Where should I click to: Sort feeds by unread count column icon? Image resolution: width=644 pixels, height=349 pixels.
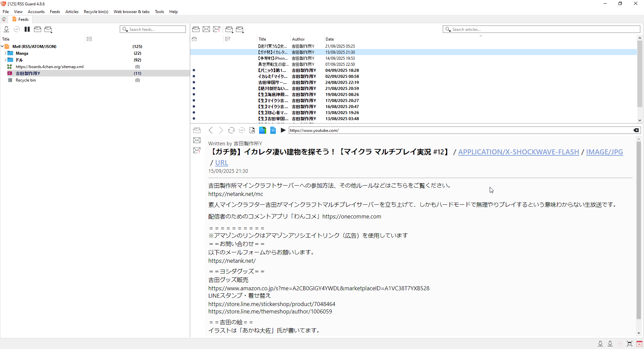[x=89, y=39]
